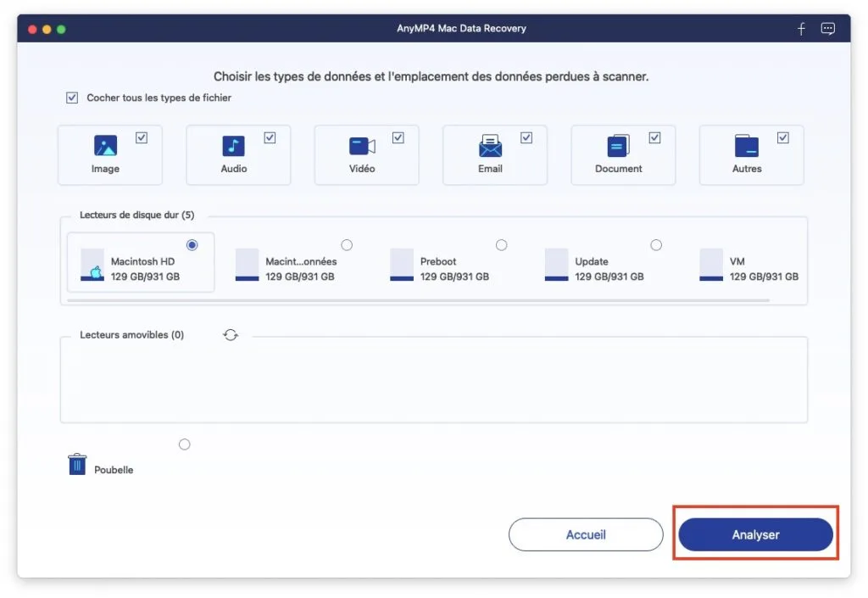The width and height of the screenshot is (868, 598).
Task: Select the Preboot drive radio button
Action: 501,245
